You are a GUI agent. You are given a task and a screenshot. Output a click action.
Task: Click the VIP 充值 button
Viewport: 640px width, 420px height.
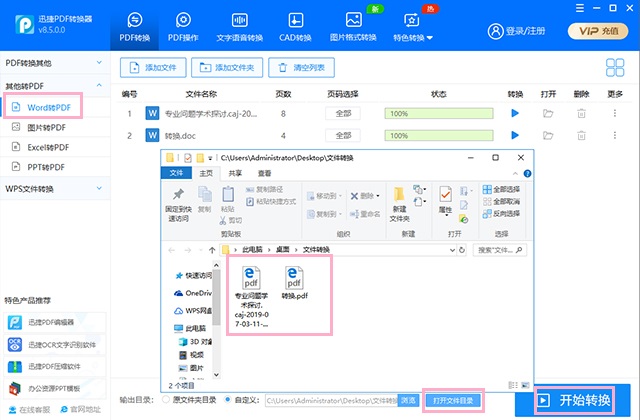coord(598,31)
